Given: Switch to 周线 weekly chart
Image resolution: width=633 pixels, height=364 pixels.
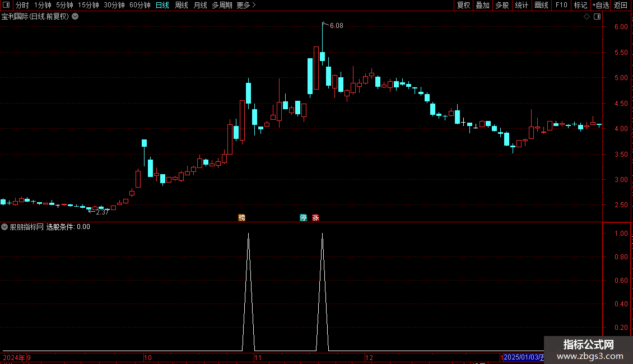Looking at the screenshot, I should (x=181, y=5).
